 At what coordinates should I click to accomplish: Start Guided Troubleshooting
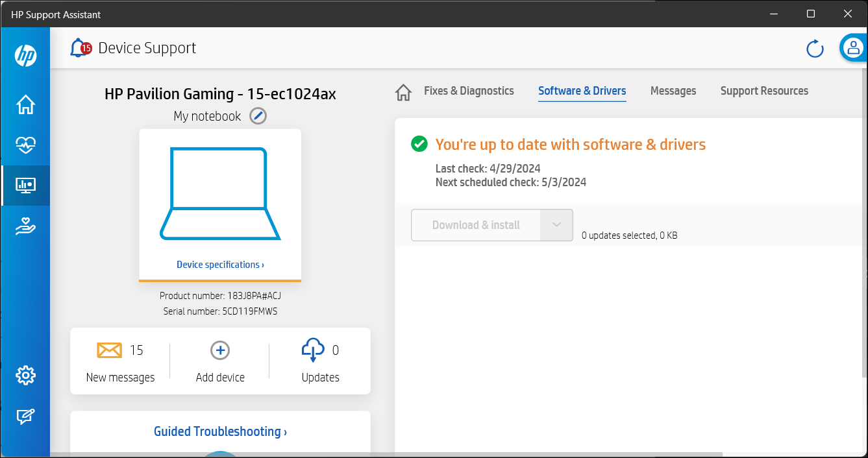[219, 431]
